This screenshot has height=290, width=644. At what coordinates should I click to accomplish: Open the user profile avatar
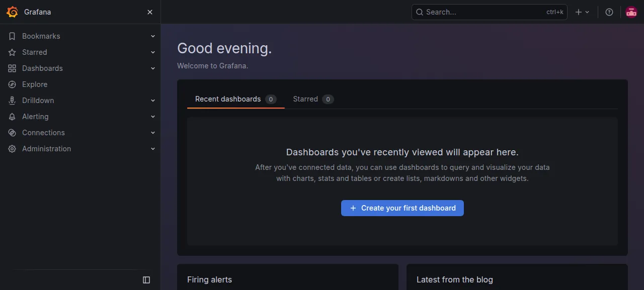point(631,12)
